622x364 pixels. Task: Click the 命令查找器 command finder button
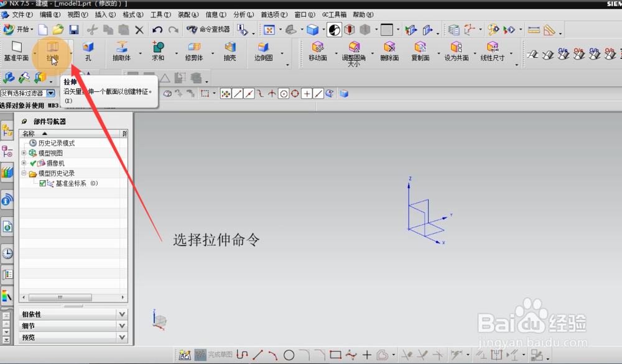[x=208, y=29]
